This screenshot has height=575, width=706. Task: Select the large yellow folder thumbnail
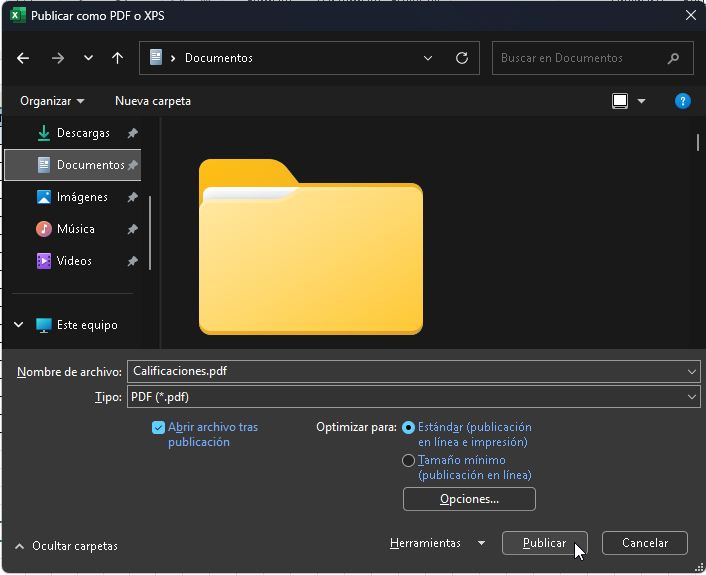point(311,247)
